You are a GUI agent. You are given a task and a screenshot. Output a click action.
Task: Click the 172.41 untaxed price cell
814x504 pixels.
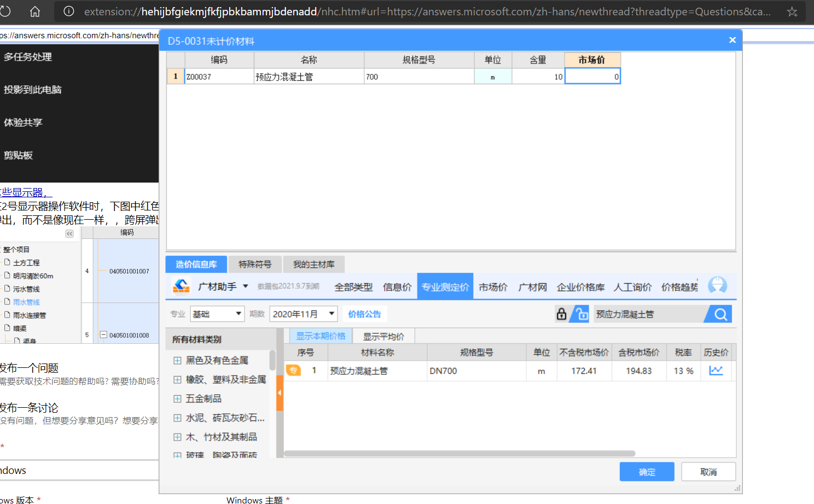pos(584,371)
